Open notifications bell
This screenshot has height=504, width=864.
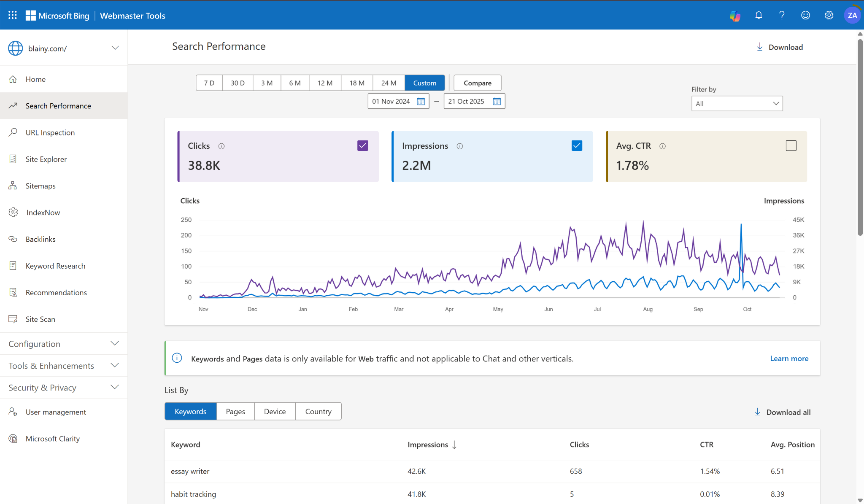pyautogui.click(x=758, y=15)
